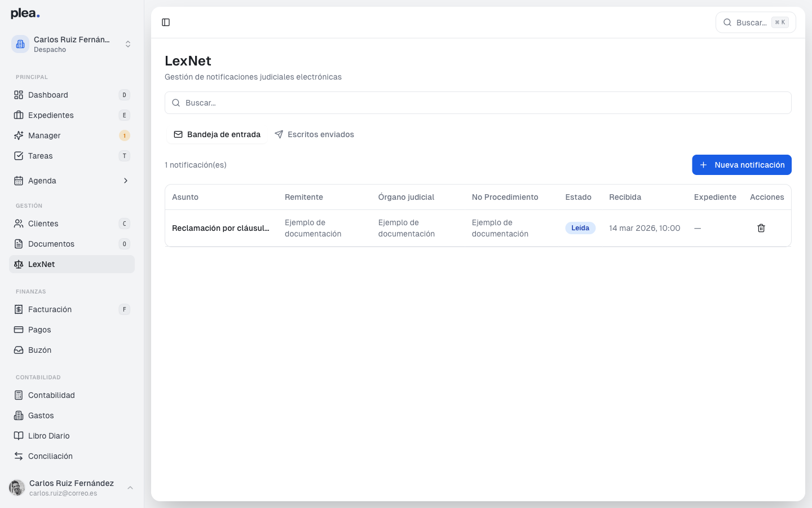Open Libro Diario

tap(72, 436)
